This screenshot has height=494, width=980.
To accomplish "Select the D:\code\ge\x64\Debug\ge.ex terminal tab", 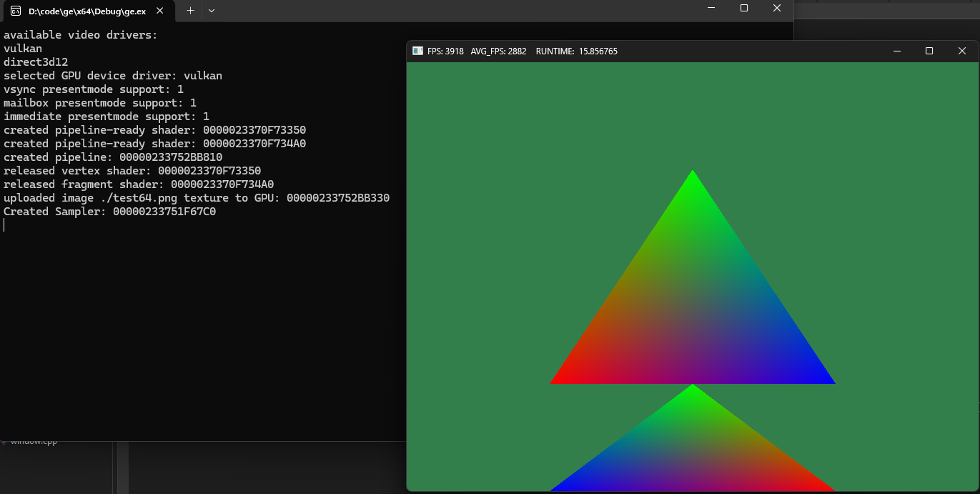I will point(86,11).
